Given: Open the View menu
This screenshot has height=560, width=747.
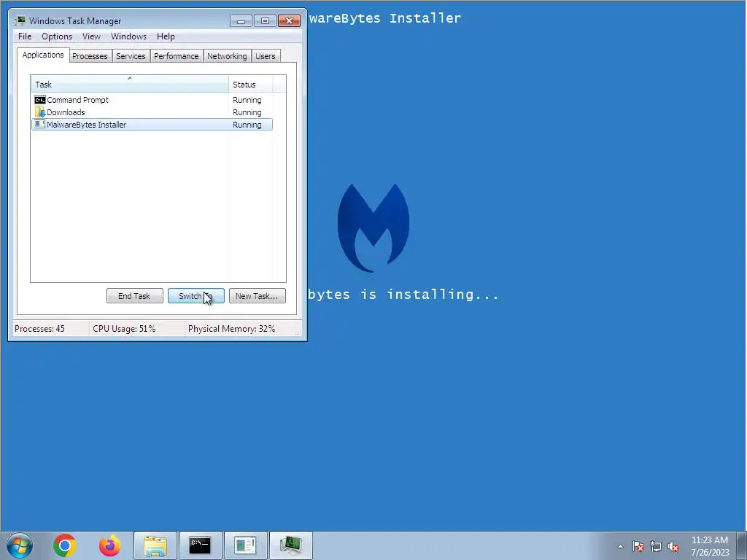Looking at the screenshot, I should tap(91, 36).
